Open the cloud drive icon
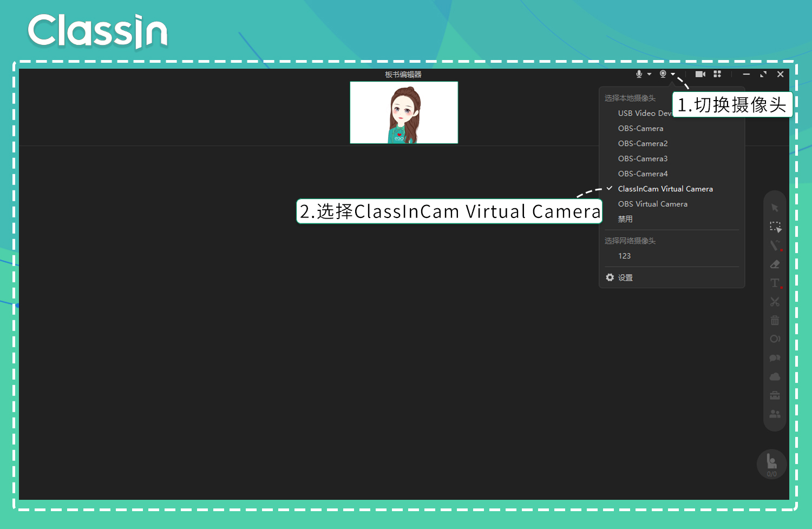 pyautogui.click(x=775, y=376)
